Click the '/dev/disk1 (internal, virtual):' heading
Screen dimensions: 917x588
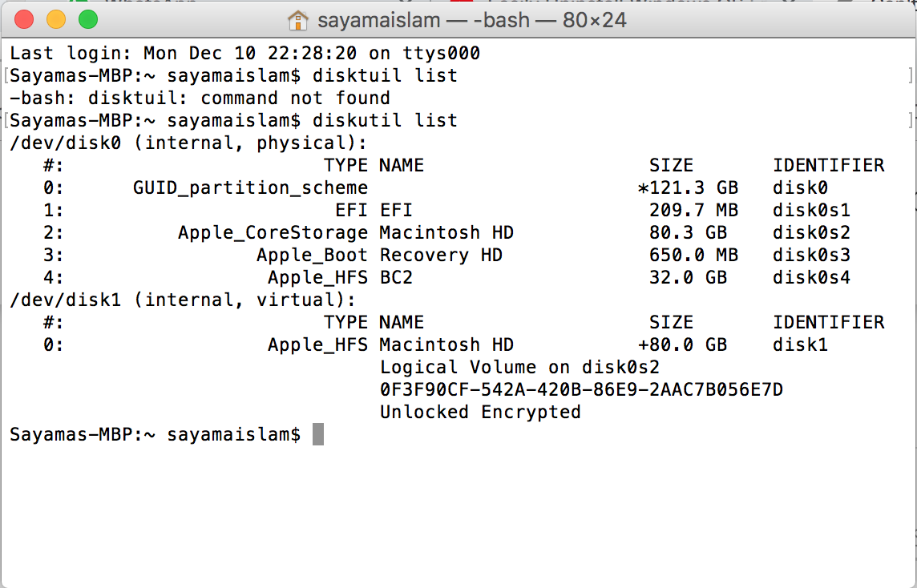[x=183, y=300]
